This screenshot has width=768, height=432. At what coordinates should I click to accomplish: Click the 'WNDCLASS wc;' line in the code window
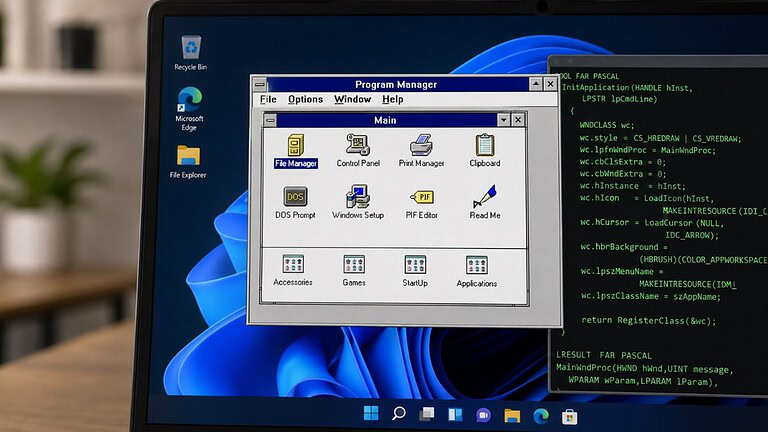click(x=606, y=125)
